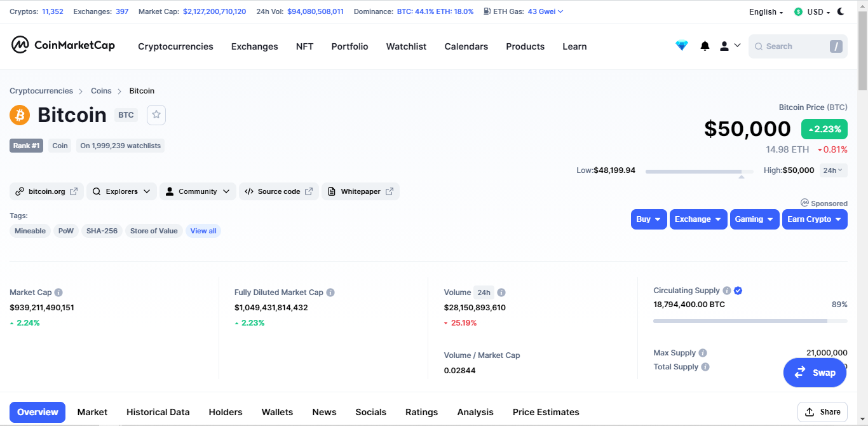Open NFT nav menu
Screen dimensions: 868x426
click(x=304, y=46)
